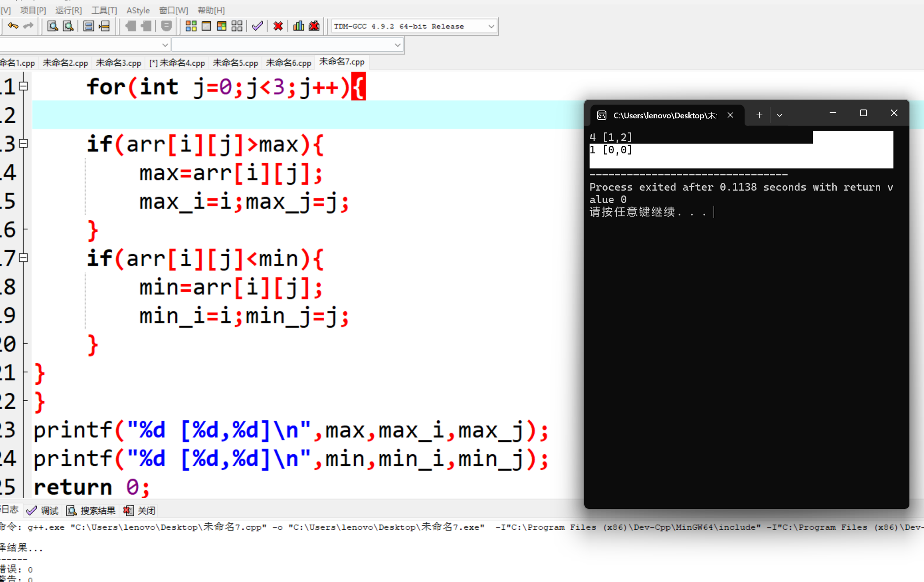Viewport: 924px width, 582px height.
Task: Click the compile grid icon
Action: [191, 26]
